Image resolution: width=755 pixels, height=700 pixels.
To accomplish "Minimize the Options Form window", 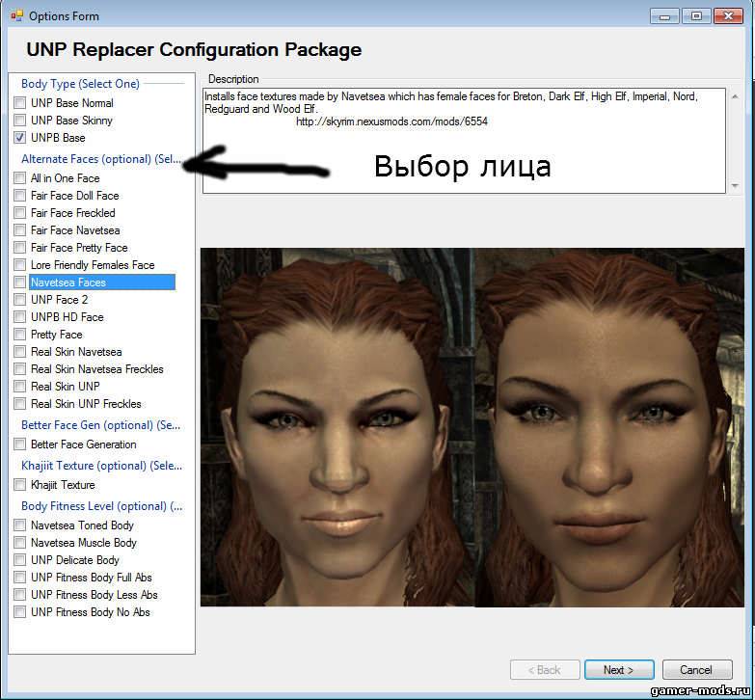I will pos(664,16).
